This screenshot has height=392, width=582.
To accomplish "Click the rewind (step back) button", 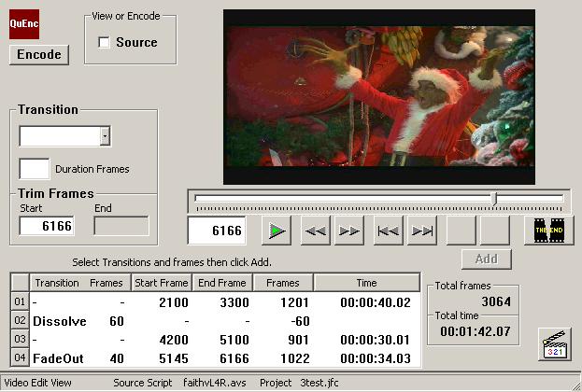I will coord(316,231).
